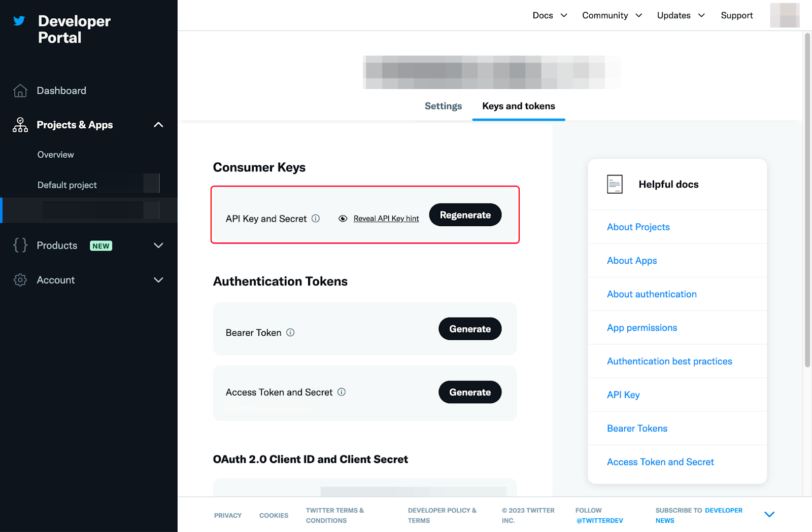
Task: Expand the Products menu chevron
Action: click(158, 245)
